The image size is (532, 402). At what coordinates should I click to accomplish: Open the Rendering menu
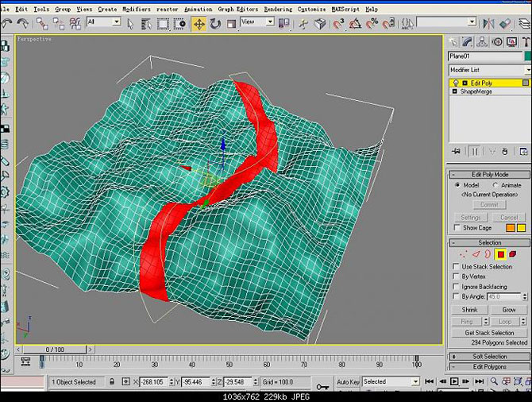click(x=278, y=10)
